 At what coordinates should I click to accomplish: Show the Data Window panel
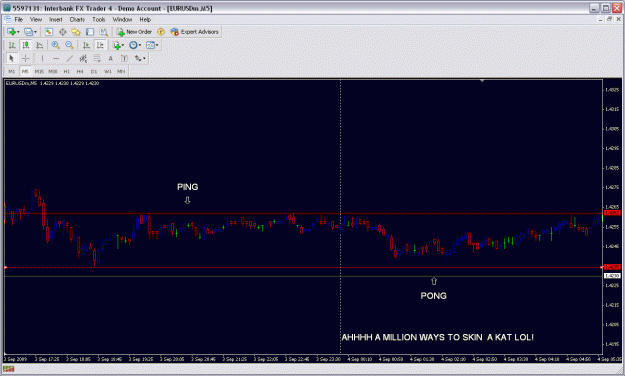click(62, 32)
